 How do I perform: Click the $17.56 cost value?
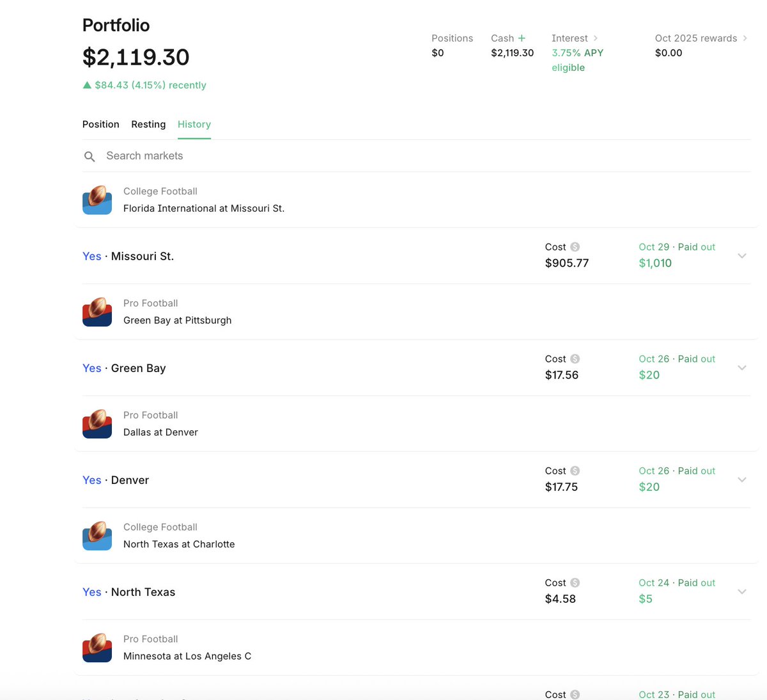click(x=562, y=375)
